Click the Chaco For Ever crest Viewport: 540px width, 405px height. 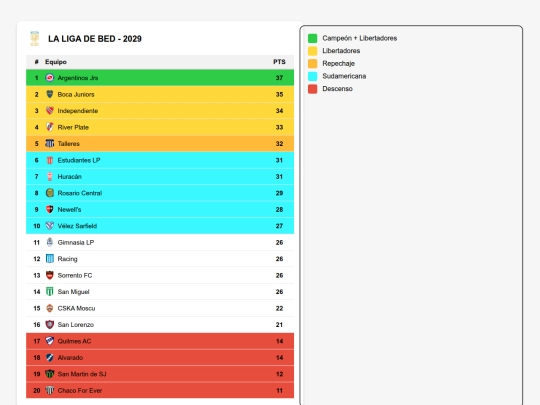[x=50, y=391]
